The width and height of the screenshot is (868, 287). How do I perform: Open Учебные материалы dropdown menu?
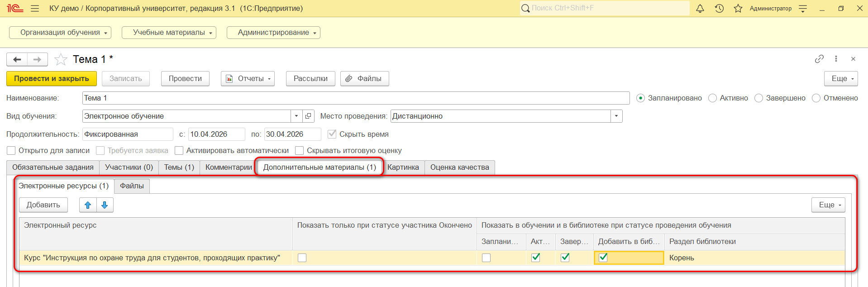tap(169, 33)
